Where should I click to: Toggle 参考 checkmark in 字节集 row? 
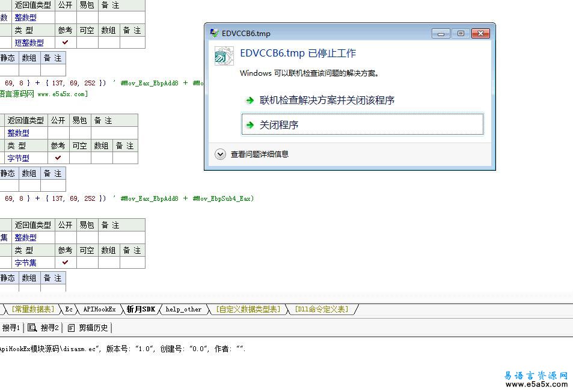(x=66, y=262)
